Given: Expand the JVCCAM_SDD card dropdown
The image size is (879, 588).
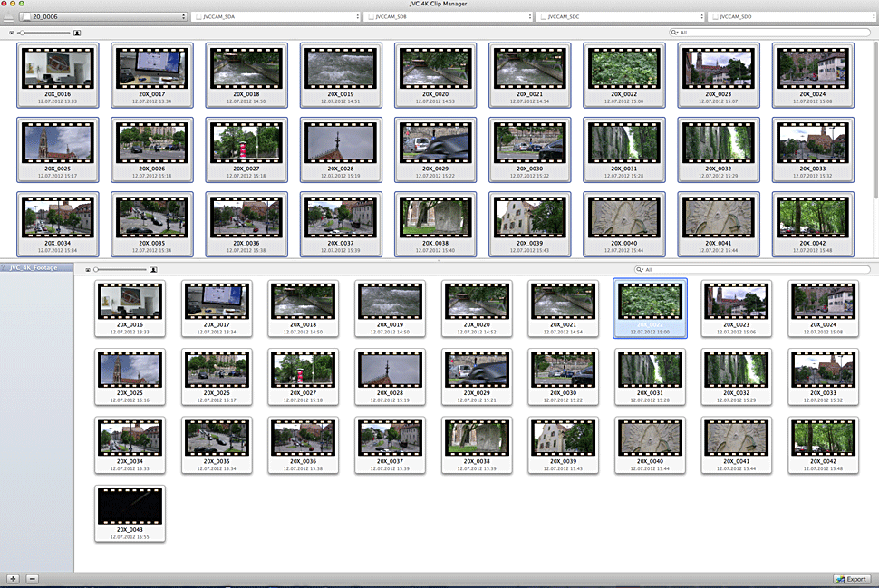Looking at the screenshot, I should click(x=791, y=16).
